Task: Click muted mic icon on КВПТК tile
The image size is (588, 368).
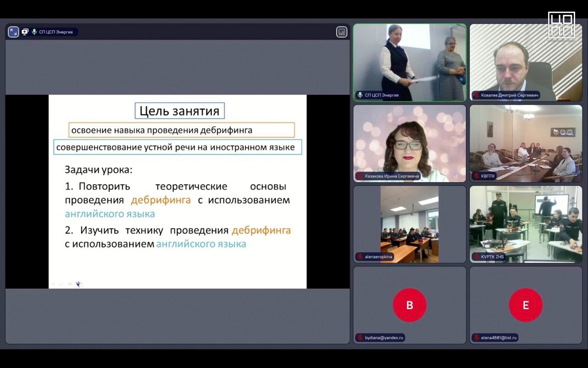Action: [x=477, y=176]
